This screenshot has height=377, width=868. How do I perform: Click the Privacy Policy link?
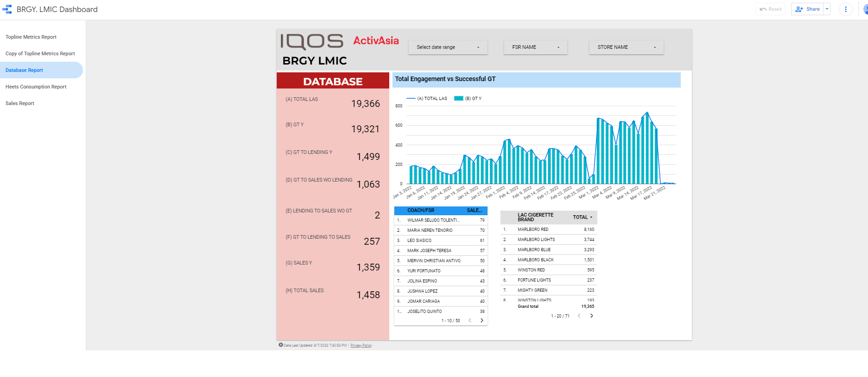coord(361,345)
